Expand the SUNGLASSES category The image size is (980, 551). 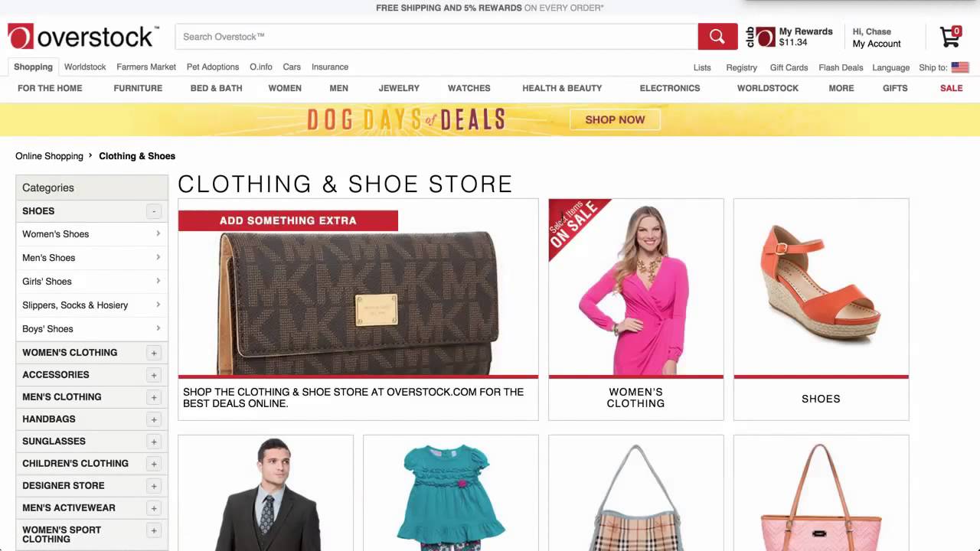pyautogui.click(x=154, y=442)
